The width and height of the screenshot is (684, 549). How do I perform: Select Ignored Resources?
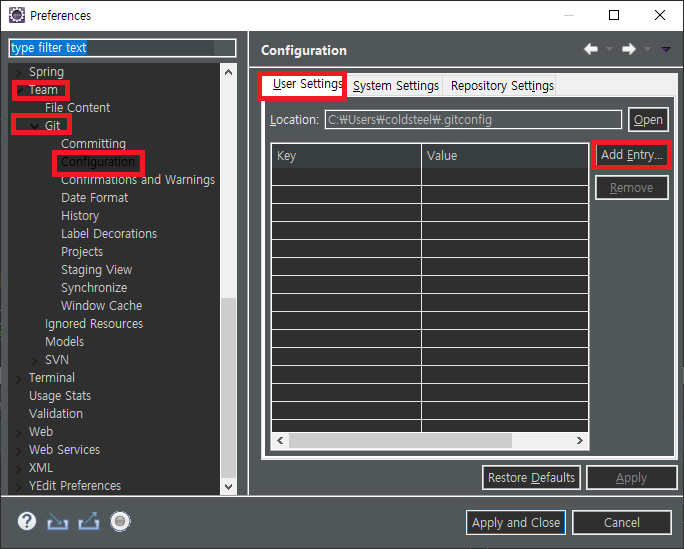pyautogui.click(x=94, y=324)
